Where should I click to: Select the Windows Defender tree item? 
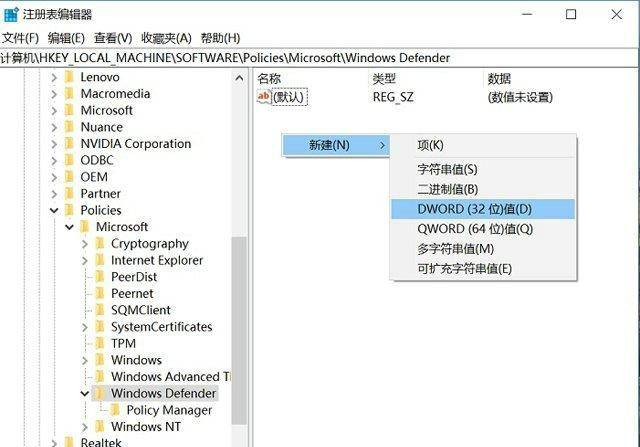click(164, 394)
